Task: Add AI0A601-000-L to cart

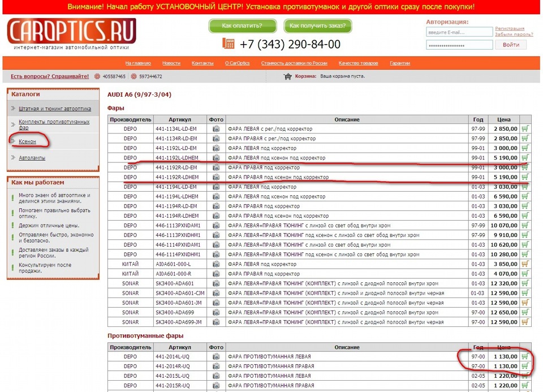Action: [525, 264]
